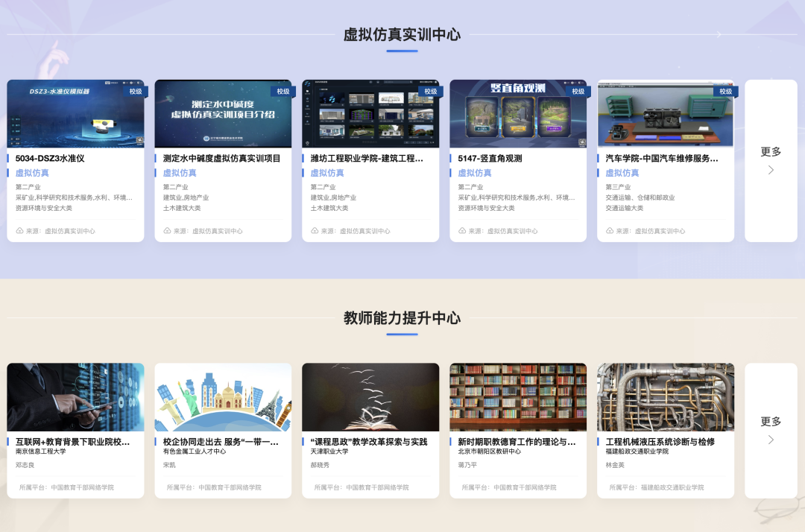
Task: Click the 竖直角观测 course thumbnail image
Action: (518, 113)
